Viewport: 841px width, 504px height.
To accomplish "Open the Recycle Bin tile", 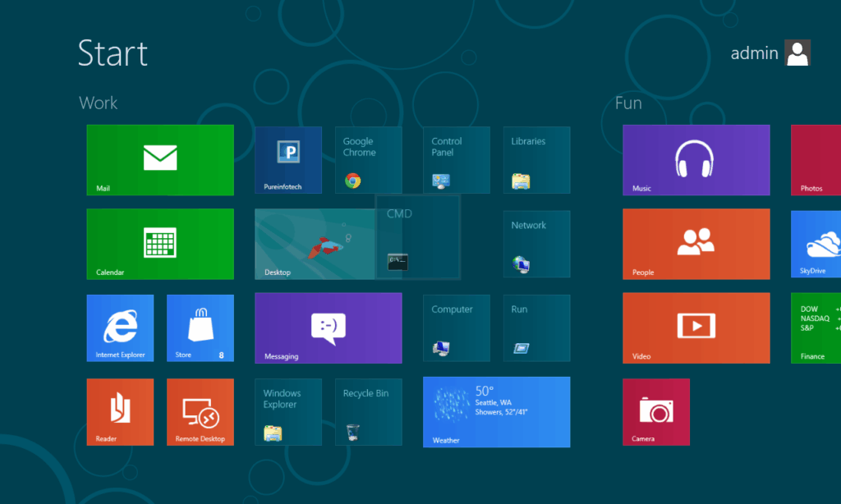I will click(369, 412).
